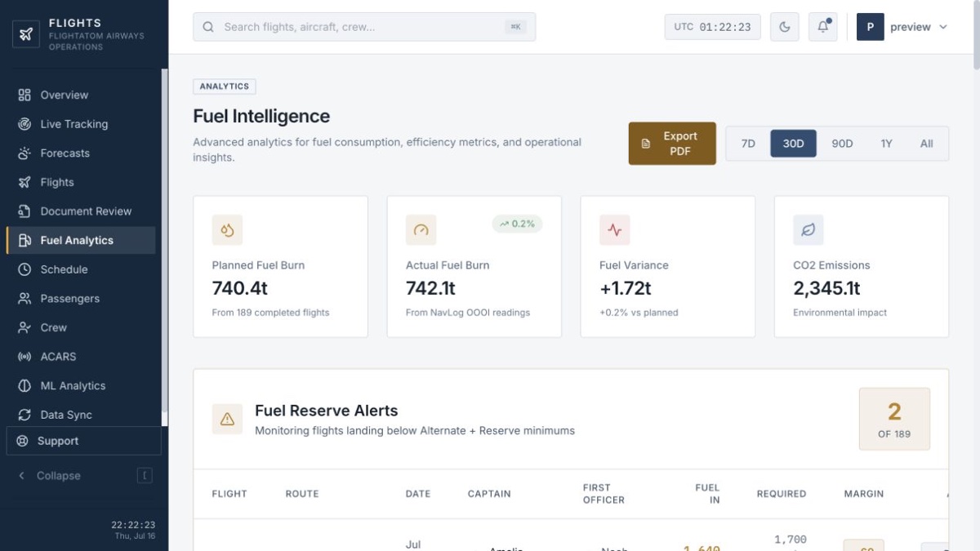Click the MARGIN column header
Viewport: 980px width, 551px height.
864,494
